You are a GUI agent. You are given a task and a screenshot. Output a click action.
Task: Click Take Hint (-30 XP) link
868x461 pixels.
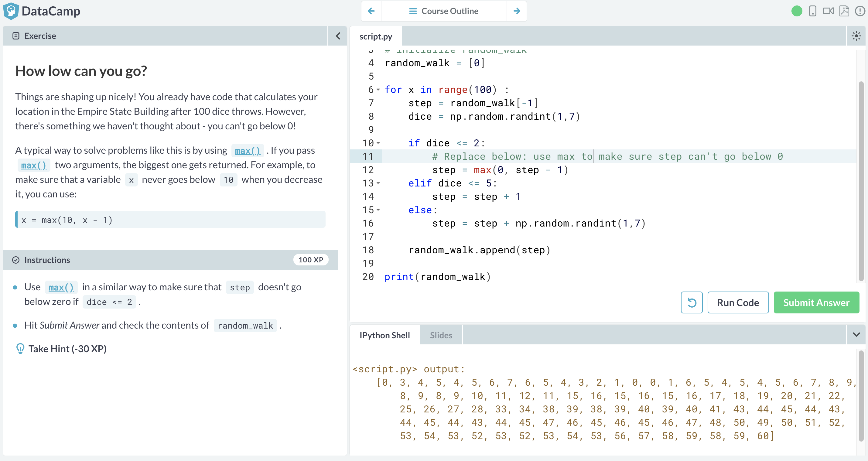click(67, 349)
